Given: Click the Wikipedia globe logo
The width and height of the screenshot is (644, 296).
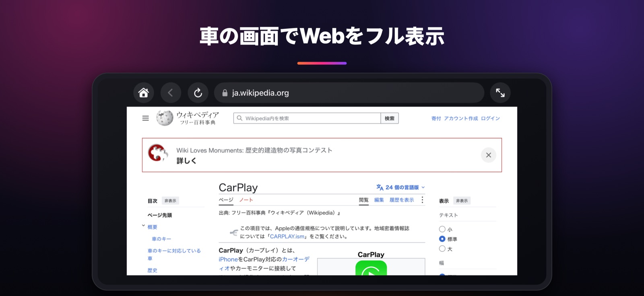Looking at the screenshot, I should [165, 118].
